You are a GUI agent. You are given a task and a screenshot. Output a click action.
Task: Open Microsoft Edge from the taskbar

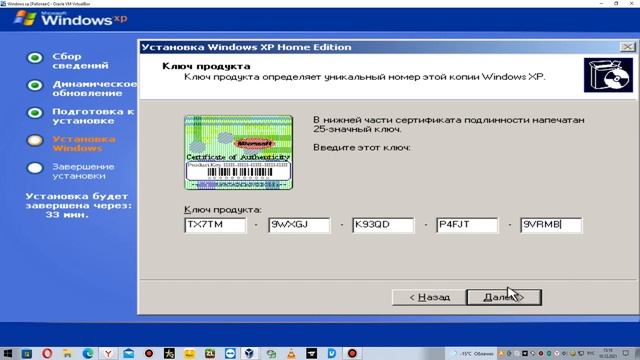point(88,353)
